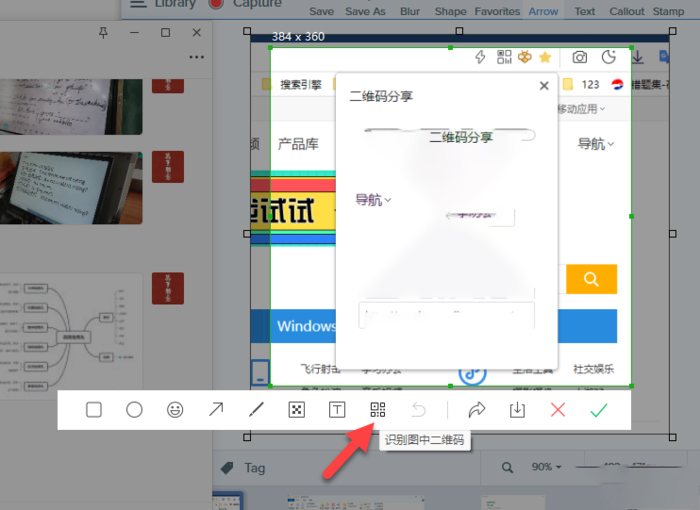Click the camera screenshot icon in browser
Viewport: 700px width, 510px height.
pos(579,57)
